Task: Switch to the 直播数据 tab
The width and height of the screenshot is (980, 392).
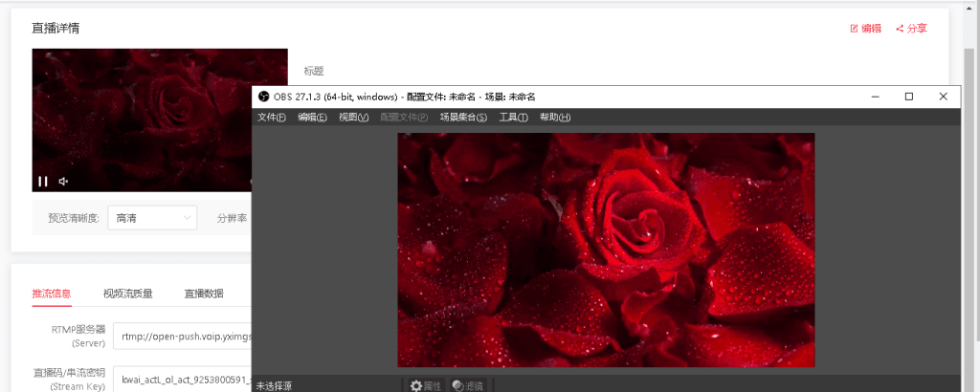Action: 204,294
